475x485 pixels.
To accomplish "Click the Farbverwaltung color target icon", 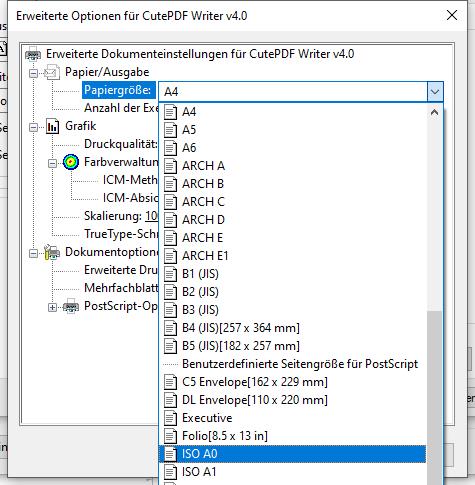I will tap(71, 162).
